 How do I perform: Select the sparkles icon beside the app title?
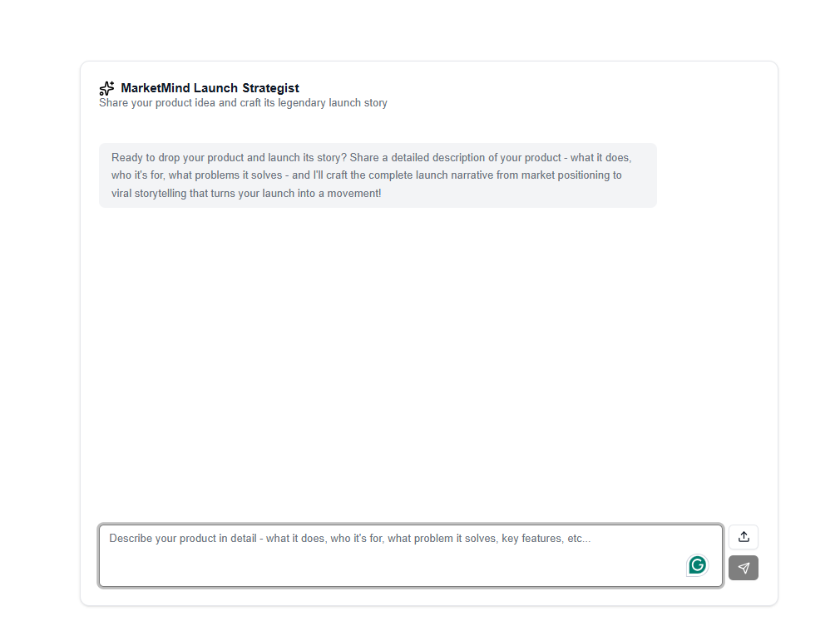106,88
